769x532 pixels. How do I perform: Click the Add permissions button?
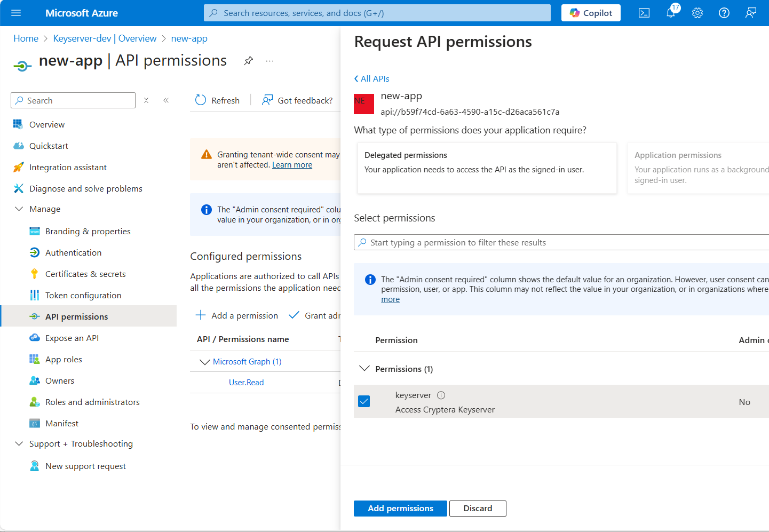400,508
